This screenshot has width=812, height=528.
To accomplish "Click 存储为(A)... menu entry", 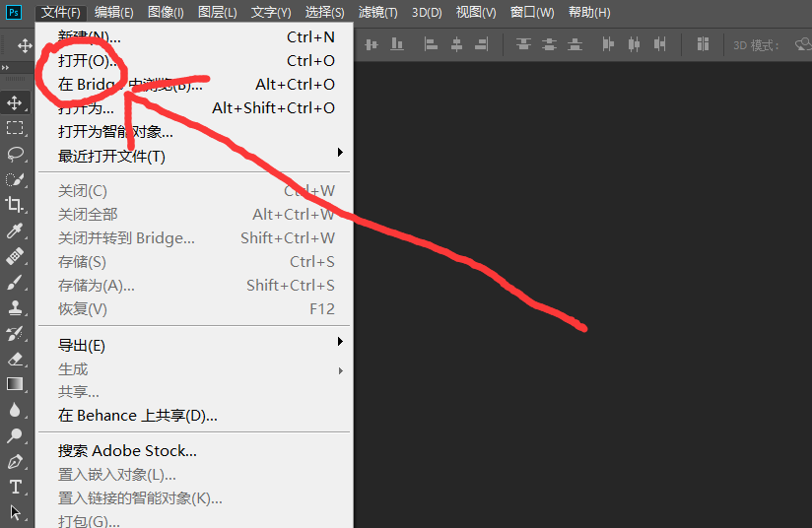I will tap(194, 286).
